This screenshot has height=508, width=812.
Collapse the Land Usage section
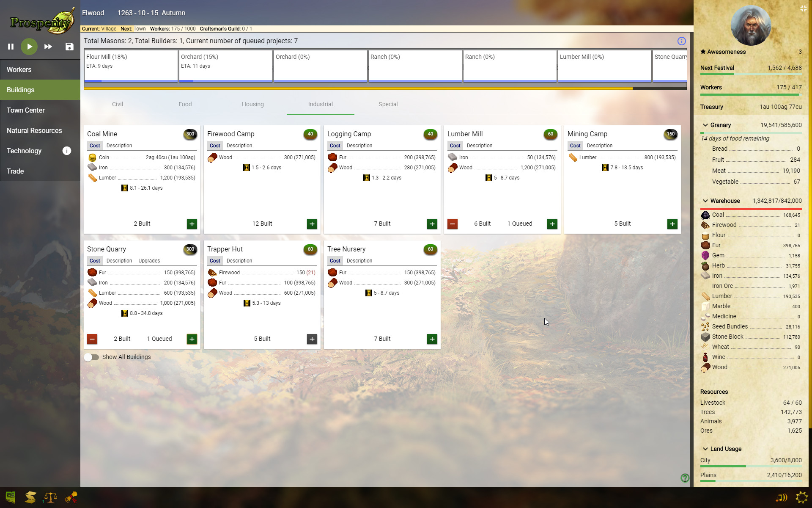point(705,449)
